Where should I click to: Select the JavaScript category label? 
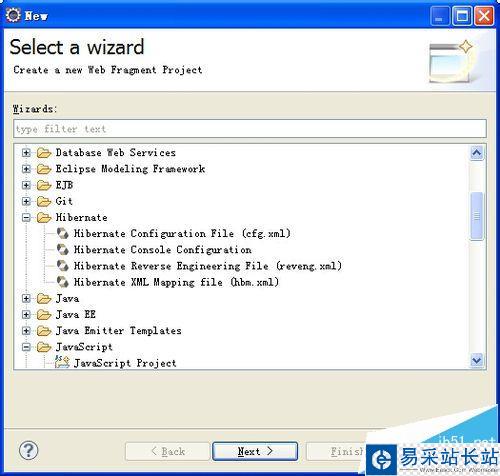[84, 347]
